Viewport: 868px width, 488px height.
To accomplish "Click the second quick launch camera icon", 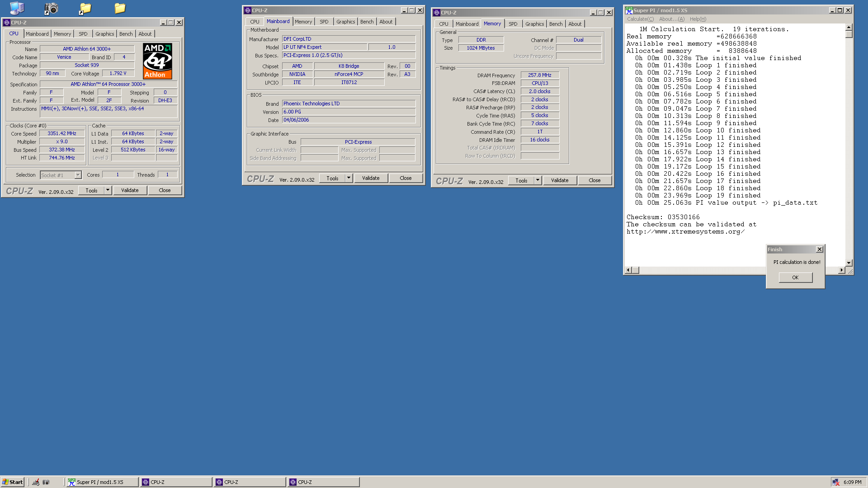I will (x=46, y=482).
